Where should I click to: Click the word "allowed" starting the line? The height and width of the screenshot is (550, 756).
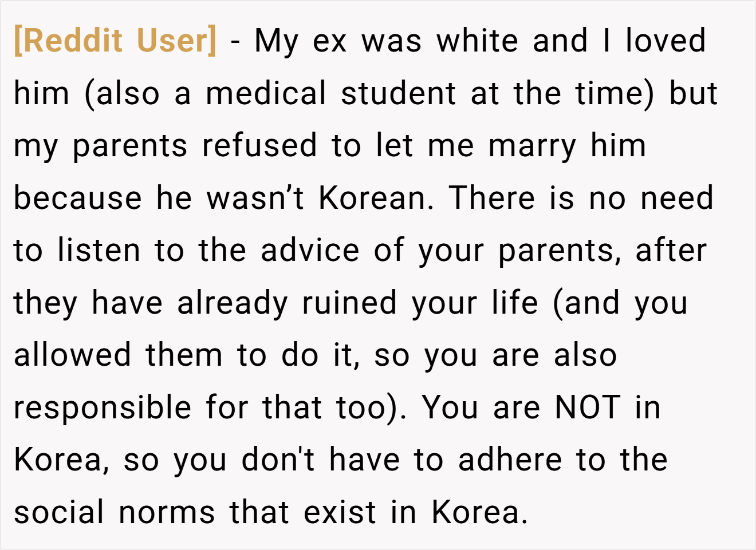point(72,355)
